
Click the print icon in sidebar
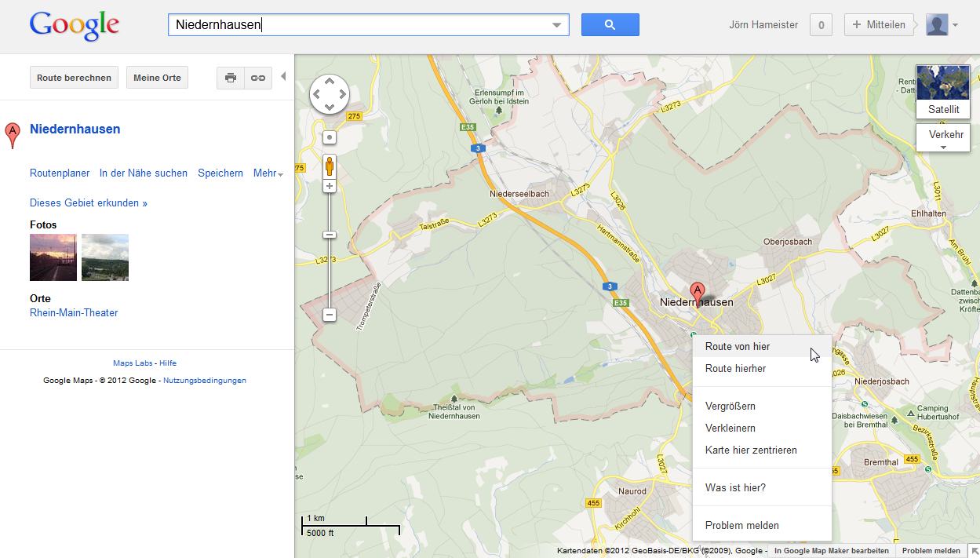click(230, 78)
